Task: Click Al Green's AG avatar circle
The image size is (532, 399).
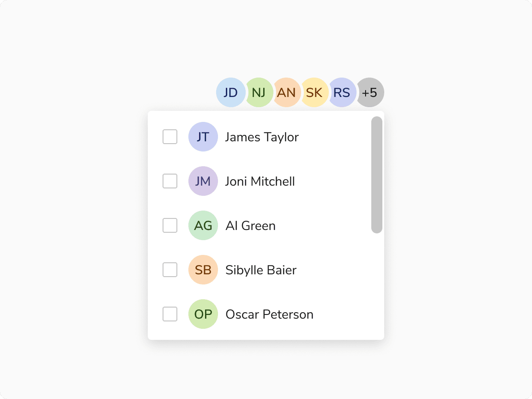Action: coord(203,225)
